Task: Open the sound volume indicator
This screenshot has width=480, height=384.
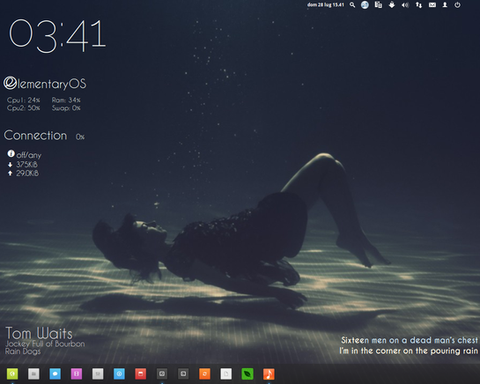Action: pyautogui.click(x=405, y=5)
